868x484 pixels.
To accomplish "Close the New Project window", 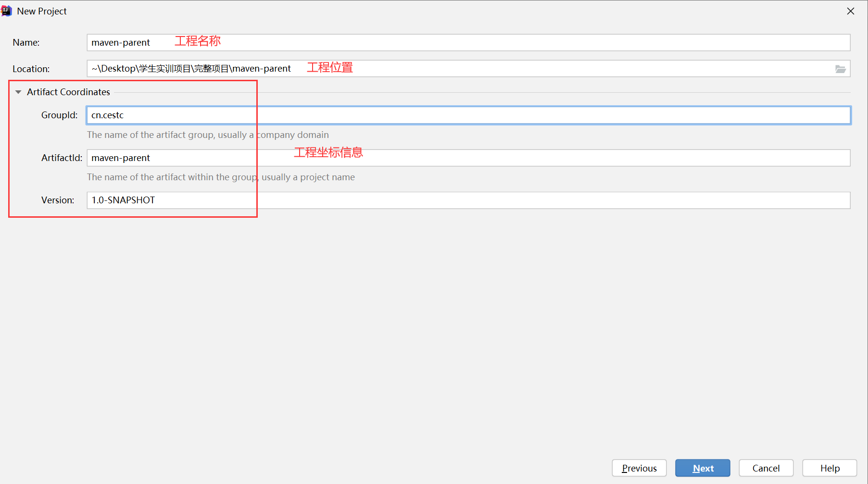I will pyautogui.click(x=851, y=11).
